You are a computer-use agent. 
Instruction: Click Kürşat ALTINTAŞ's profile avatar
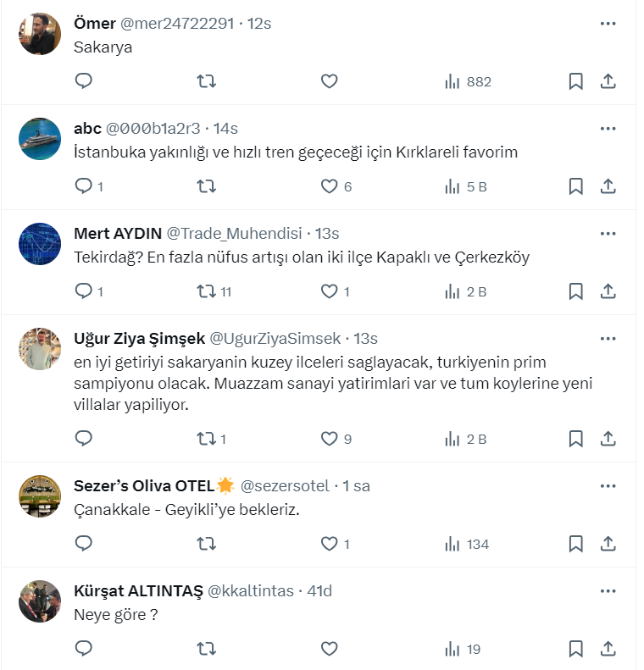pyautogui.click(x=40, y=601)
